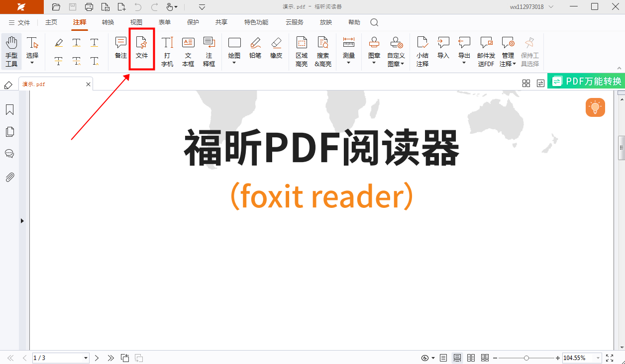Open the bookmarks panel icon

coord(9,109)
